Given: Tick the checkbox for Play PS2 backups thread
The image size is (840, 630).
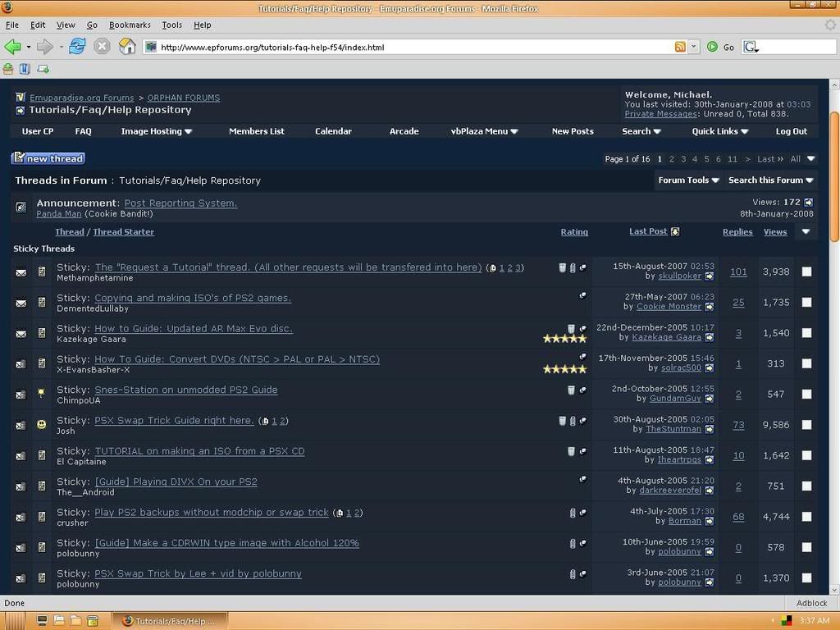Looking at the screenshot, I should [x=806, y=517].
